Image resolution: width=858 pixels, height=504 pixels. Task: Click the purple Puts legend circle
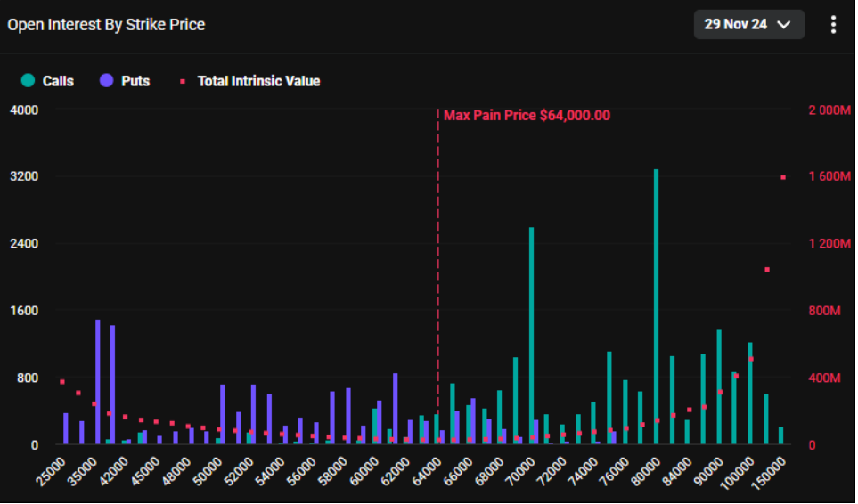[x=107, y=81]
